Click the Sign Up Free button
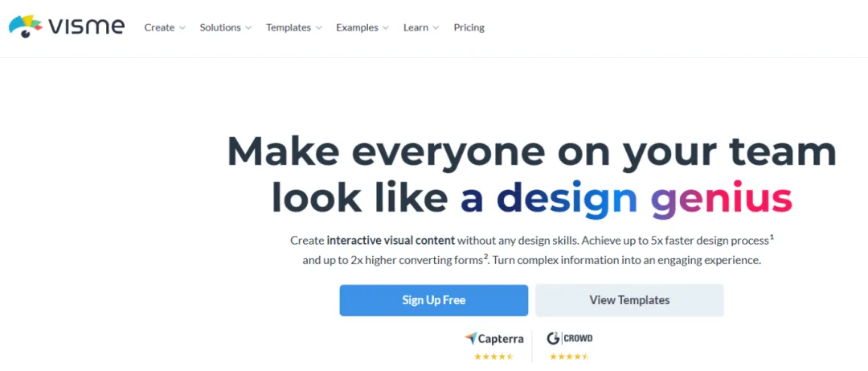The image size is (868, 371). click(433, 300)
